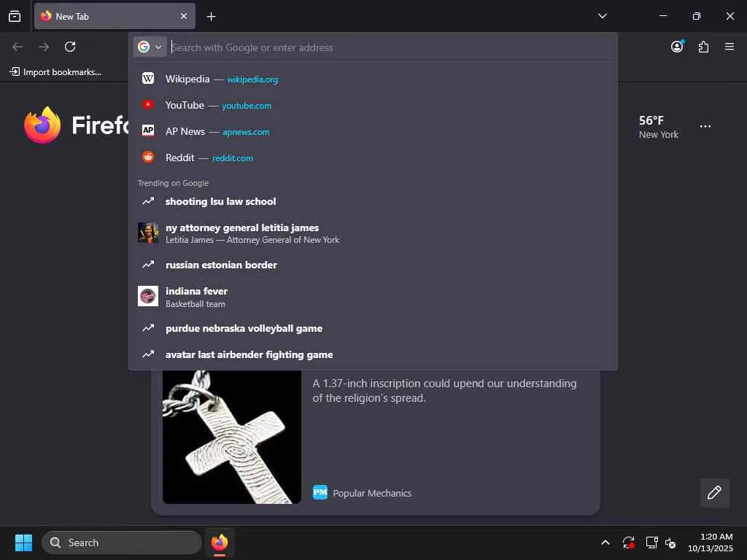The width and height of the screenshot is (747, 560).
Task: Click Indiana Fever team logo thumbnail
Action: (148, 296)
